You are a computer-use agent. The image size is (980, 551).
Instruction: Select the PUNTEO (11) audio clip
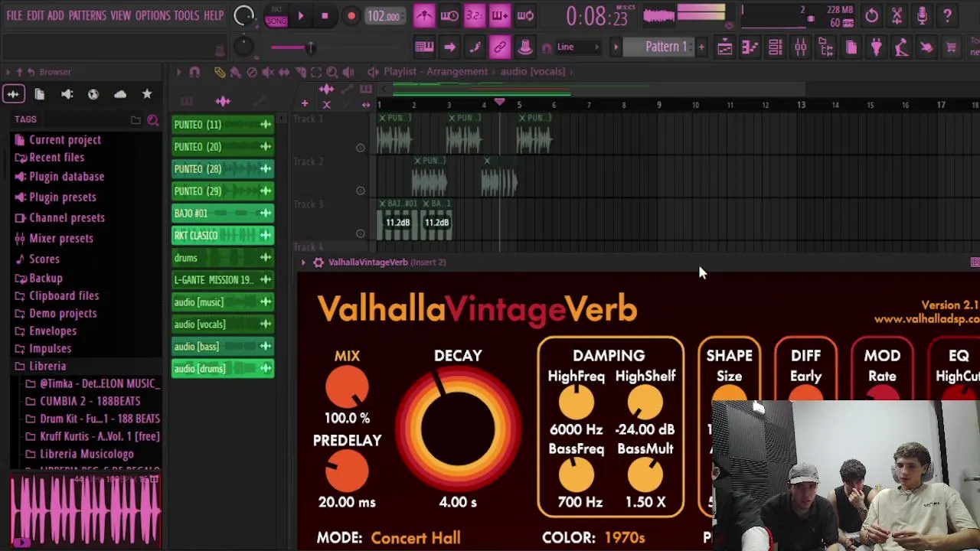point(222,125)
